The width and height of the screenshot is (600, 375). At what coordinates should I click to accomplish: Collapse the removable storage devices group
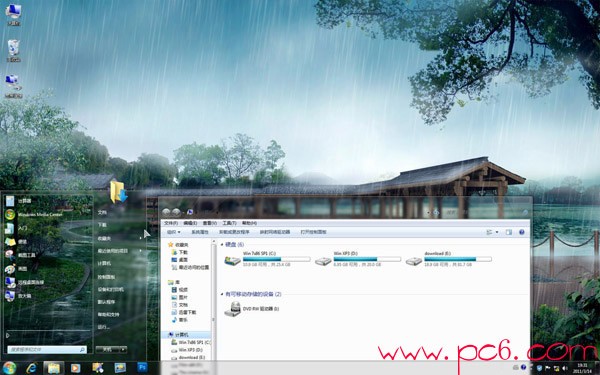pos(251,294)
